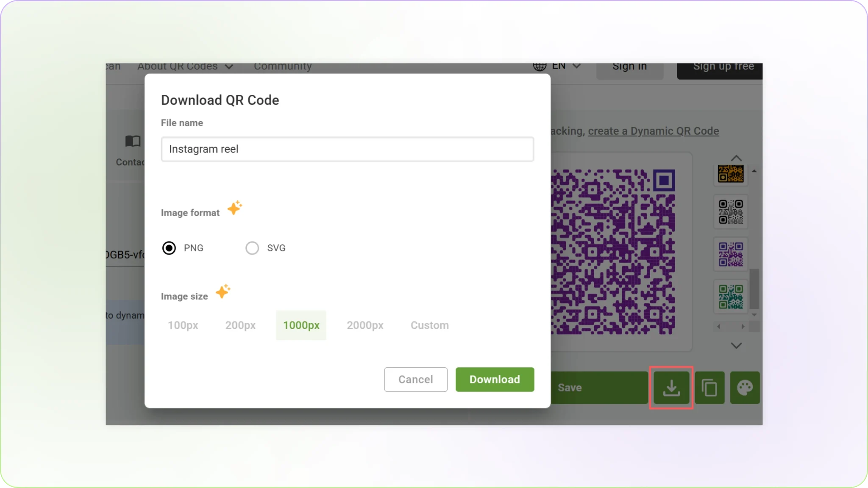Select the purple QR code color template
The width and height of the screenshot is (868, 488).
coord(730,254)
